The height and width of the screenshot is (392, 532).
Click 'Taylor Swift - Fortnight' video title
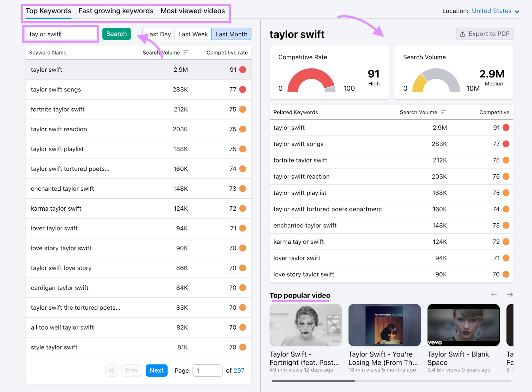tap(304, 358)
